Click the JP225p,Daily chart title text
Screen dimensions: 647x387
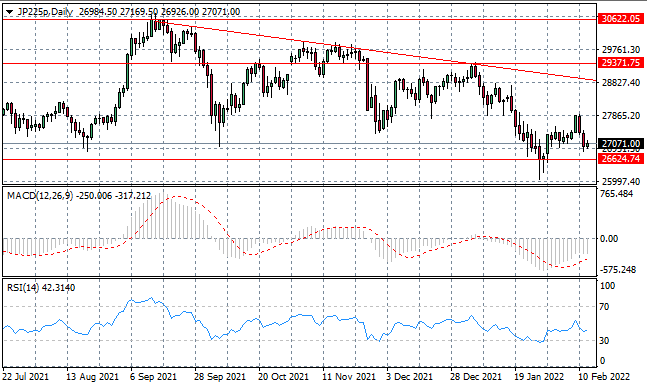point(45,12)
